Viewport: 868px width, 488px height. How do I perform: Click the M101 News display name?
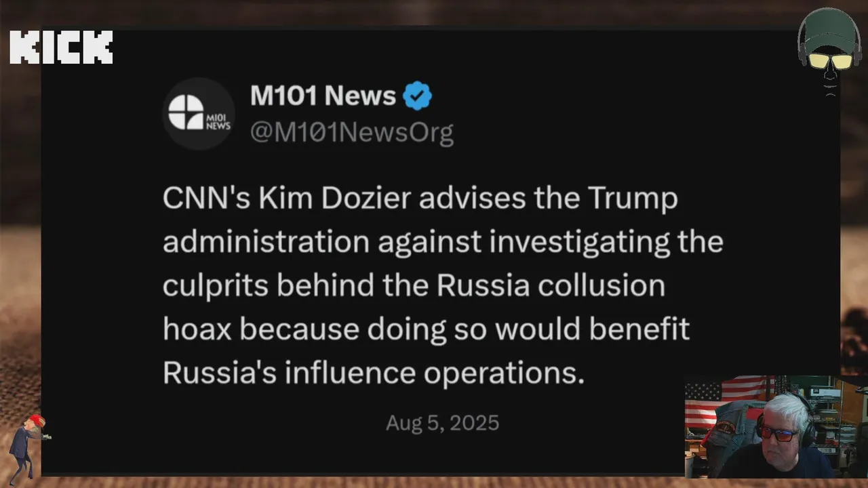point(323,96)
